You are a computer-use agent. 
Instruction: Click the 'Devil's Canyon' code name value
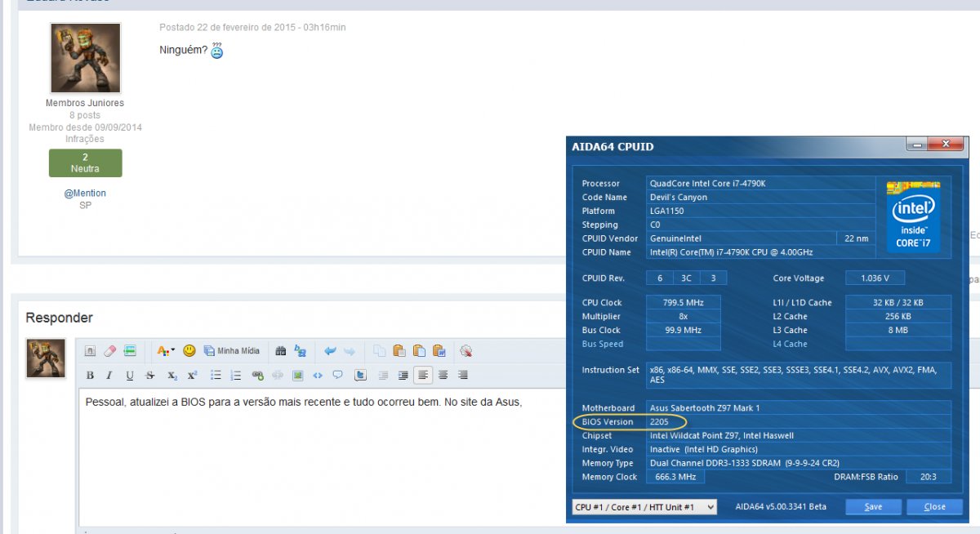678,198
